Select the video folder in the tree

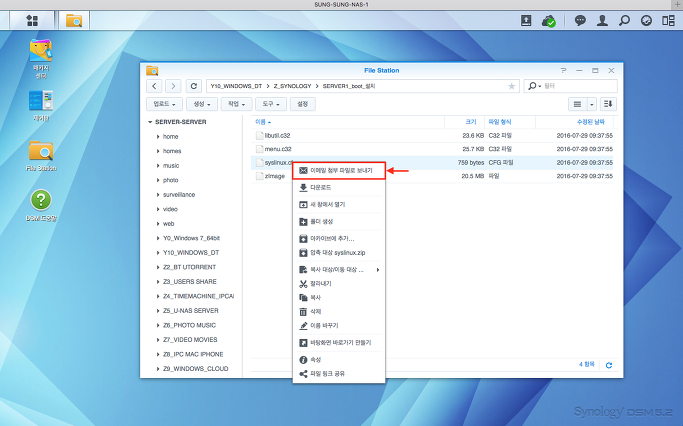(170, 209)
